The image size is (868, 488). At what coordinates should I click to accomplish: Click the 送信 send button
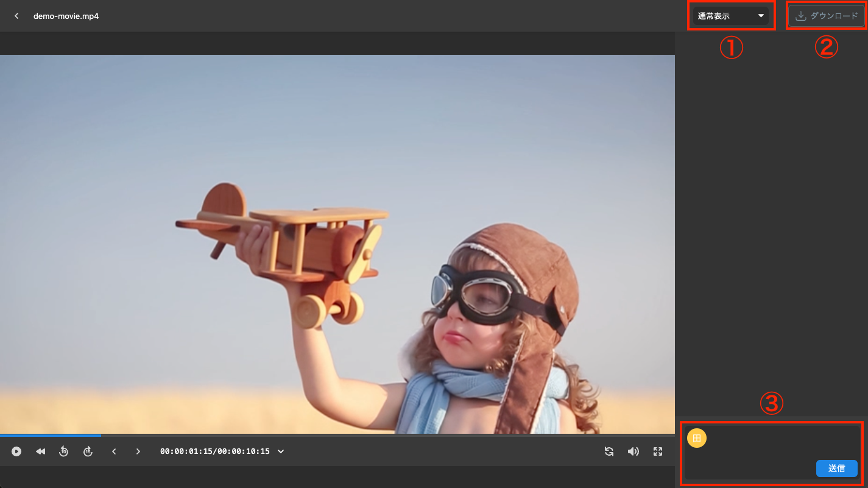tap(836, 469)
